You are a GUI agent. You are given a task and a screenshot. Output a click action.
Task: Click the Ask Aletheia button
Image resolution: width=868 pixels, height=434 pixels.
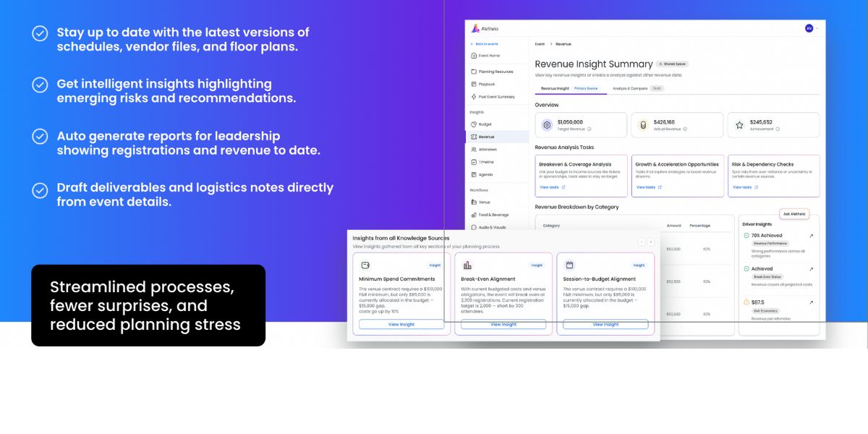pos(793,214)
